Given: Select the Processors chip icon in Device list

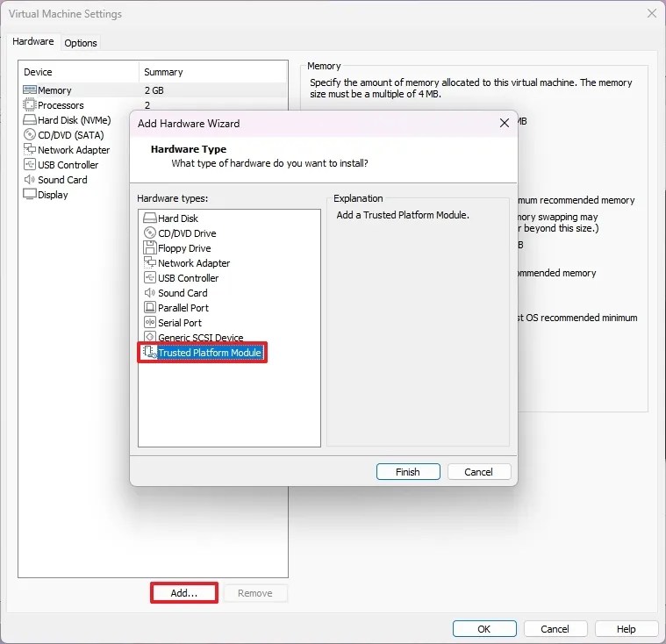Looking at the screenshot, I should tap(30, 105).
